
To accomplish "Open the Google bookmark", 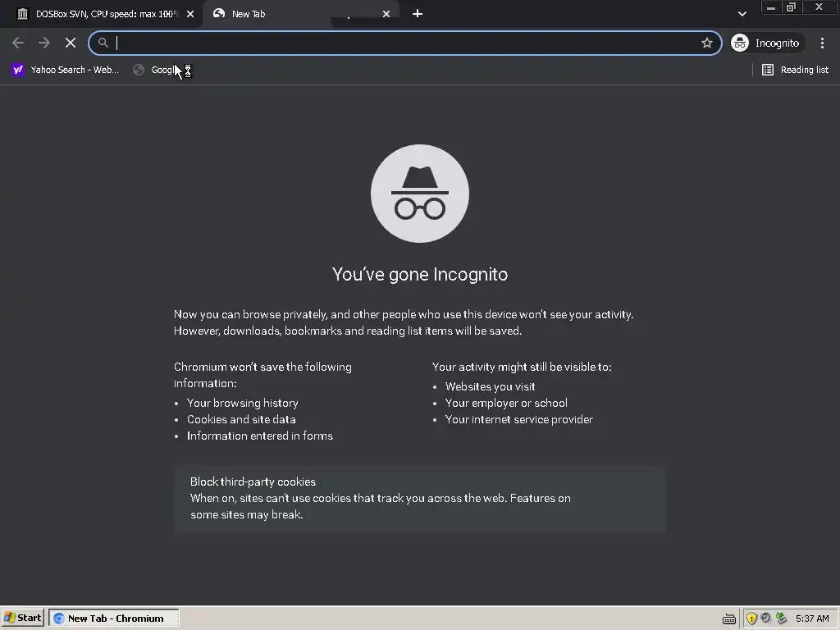I will tap(161, 70).
